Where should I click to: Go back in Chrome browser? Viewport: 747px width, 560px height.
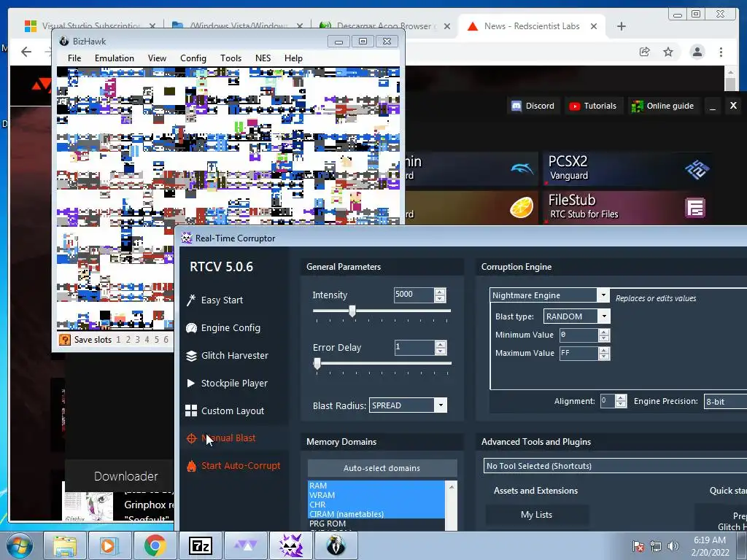pyautogui.click(x=26, y=52)
